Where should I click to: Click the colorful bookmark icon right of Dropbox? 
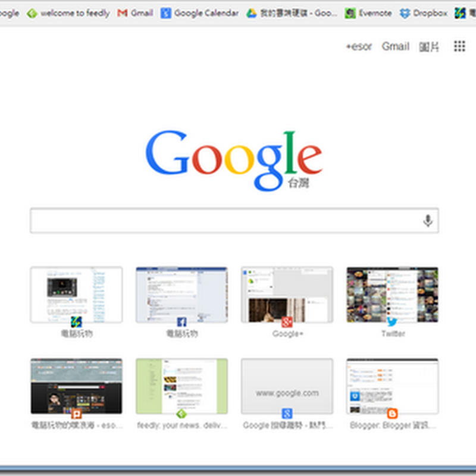[460, 13]
